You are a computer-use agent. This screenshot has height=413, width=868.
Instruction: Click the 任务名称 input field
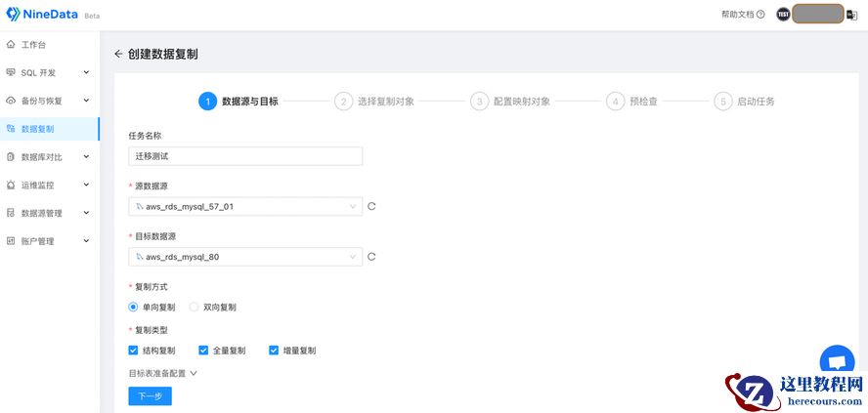(244, 155)
